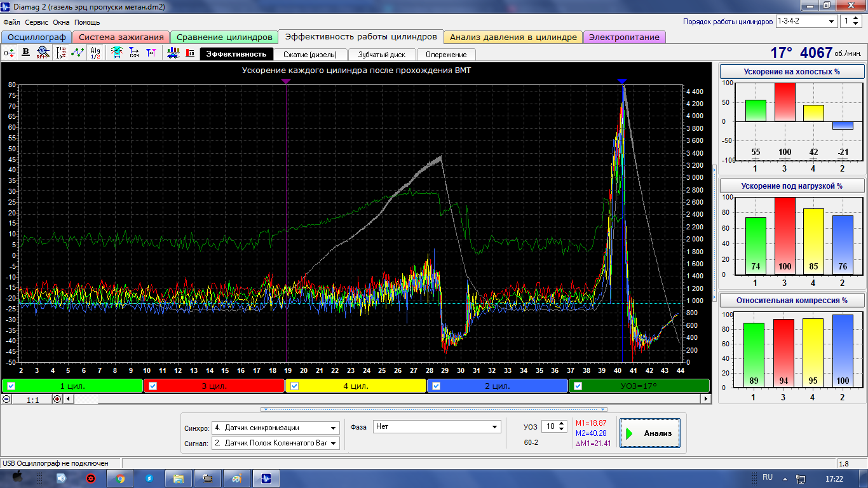The width and height of the screenshot is (868, 488).
Task: Open the Фаза dropdown
Action: coord(495,427)
